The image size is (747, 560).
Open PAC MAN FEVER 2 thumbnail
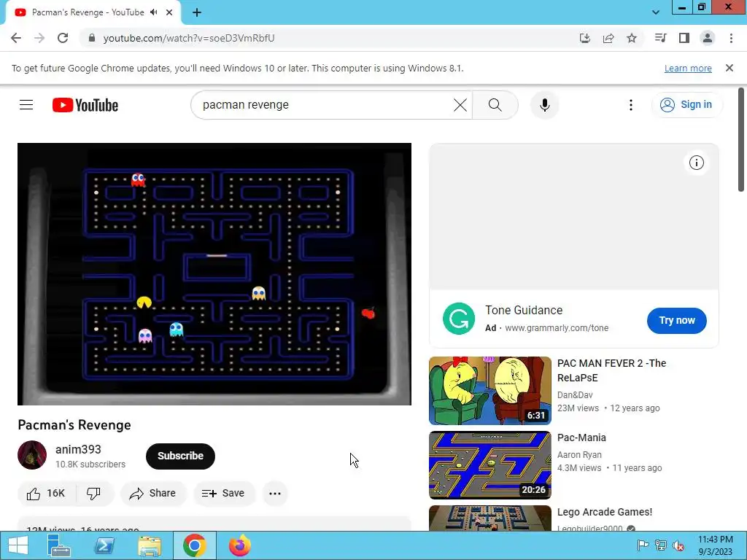pos(489,391)
